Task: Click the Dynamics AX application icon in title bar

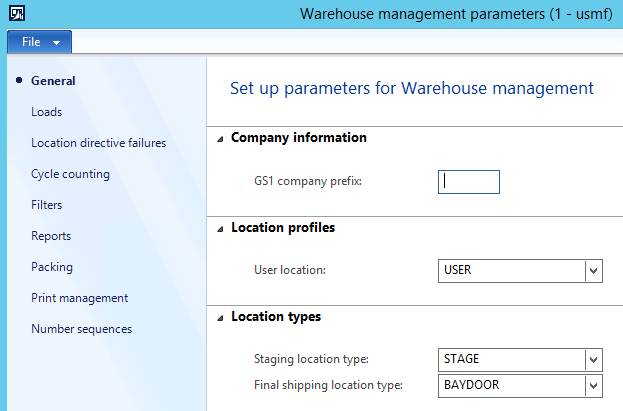Action: (x=16, y=15)
